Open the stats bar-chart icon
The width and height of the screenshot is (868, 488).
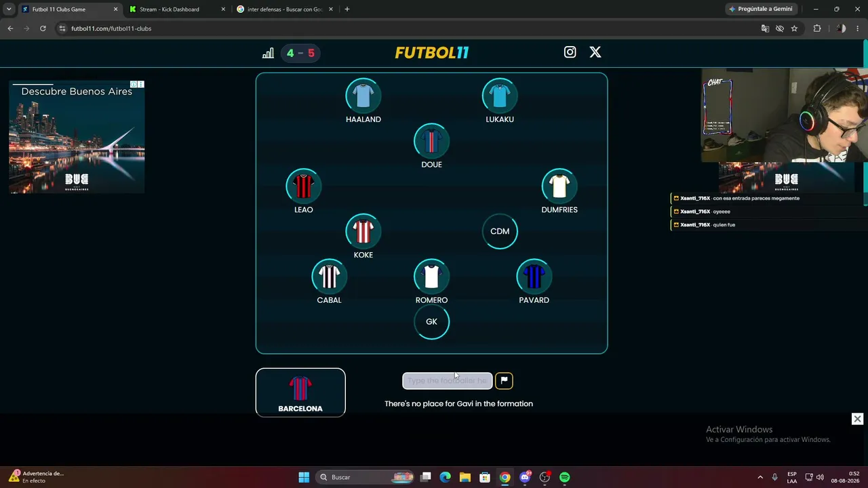[268, 53]
